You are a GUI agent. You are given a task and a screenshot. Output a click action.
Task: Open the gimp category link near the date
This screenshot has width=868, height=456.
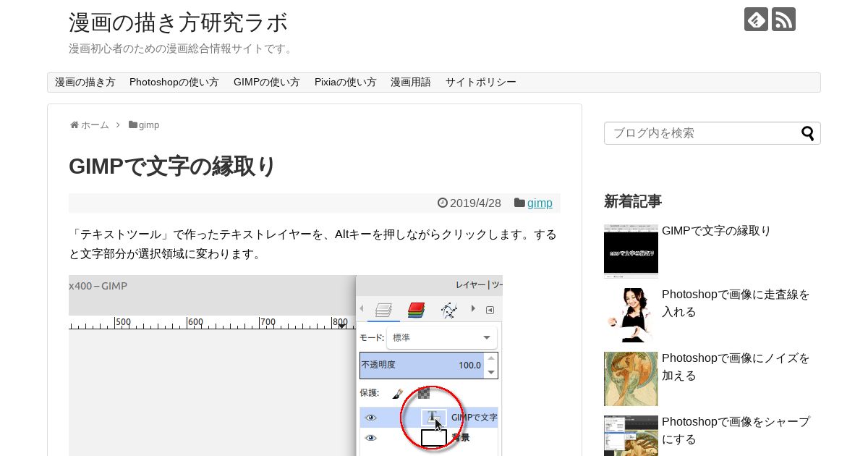click(x=540, y=203)
